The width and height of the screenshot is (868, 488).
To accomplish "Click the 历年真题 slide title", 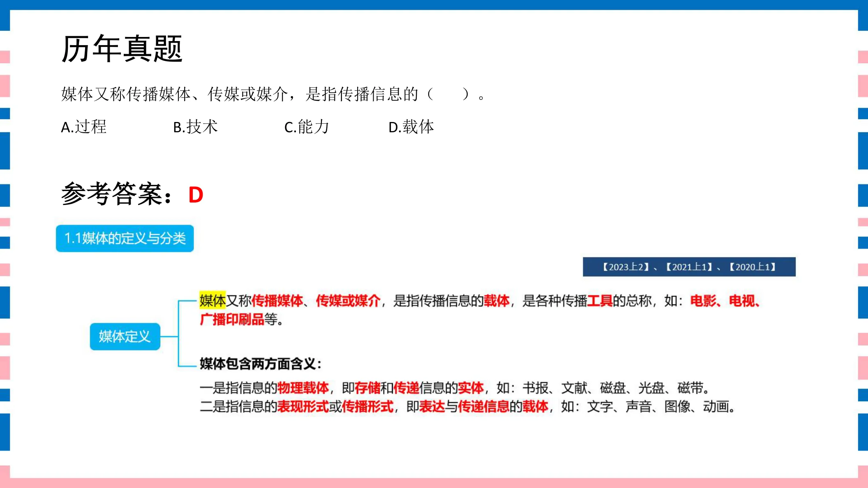I will click(x=122, y=48).
